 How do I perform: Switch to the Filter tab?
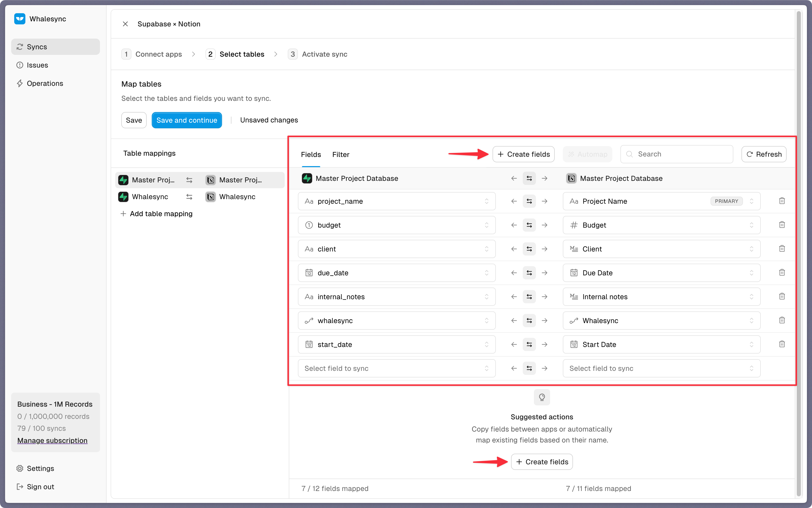[341, 154]
